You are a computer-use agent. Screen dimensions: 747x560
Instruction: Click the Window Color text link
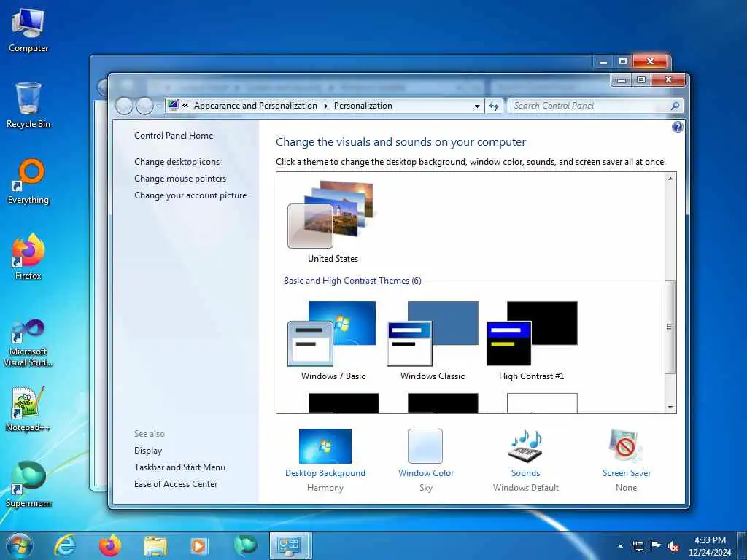pyautogui.click(x=426, y=472)
